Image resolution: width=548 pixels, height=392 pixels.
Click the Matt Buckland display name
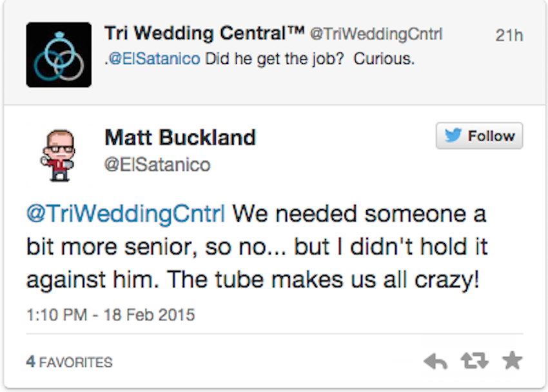pos(181,137)
